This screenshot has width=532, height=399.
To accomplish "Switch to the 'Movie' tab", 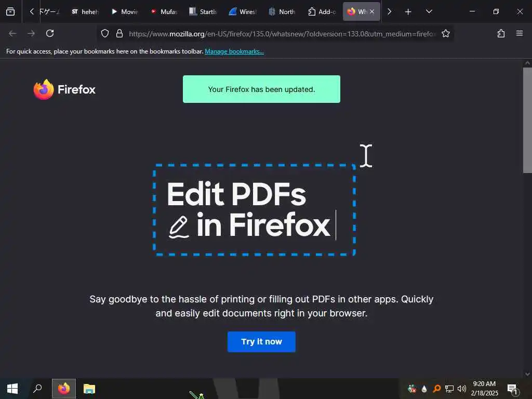I will click(125, 11).
